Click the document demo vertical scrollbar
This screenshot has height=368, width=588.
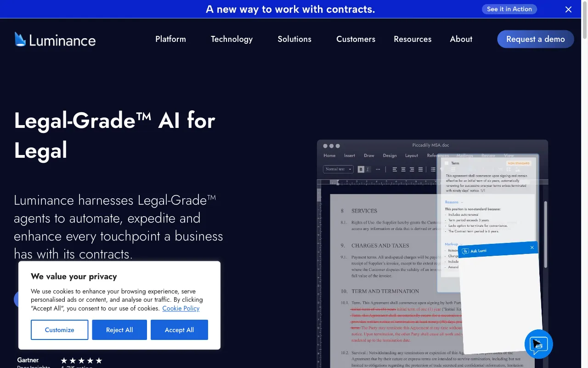click(545, 235)
